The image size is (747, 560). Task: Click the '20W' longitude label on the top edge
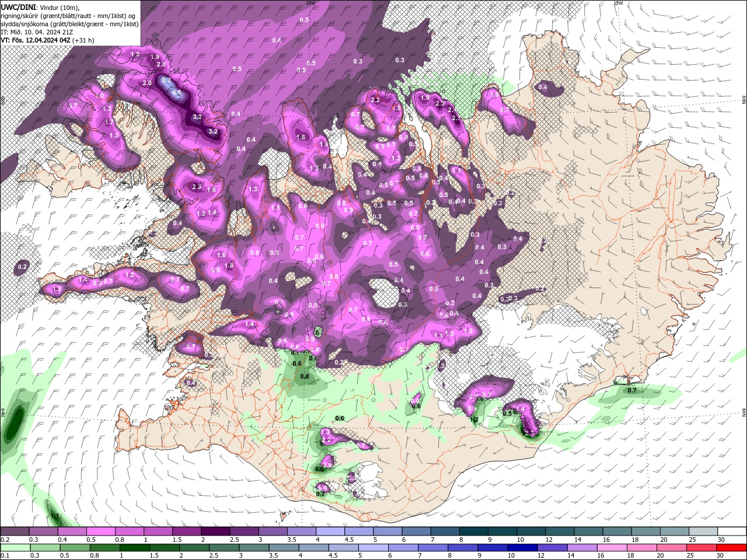pyautogui.click(x=310, y=3)
